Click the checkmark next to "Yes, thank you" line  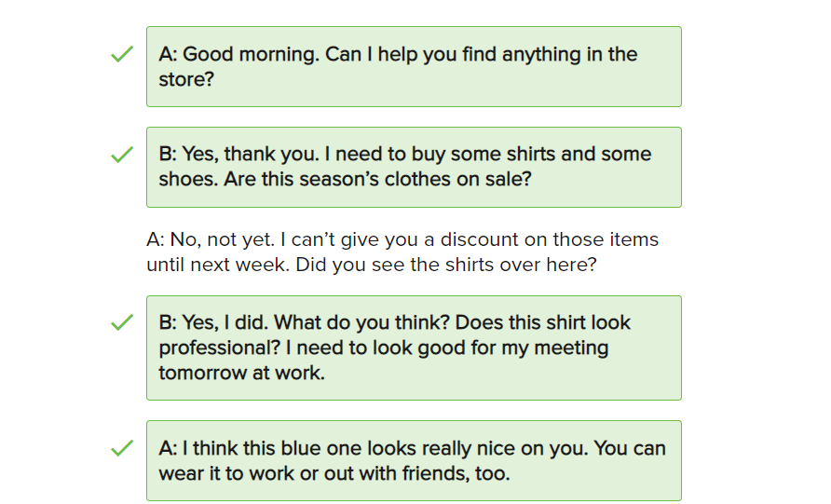coord(122,156)
